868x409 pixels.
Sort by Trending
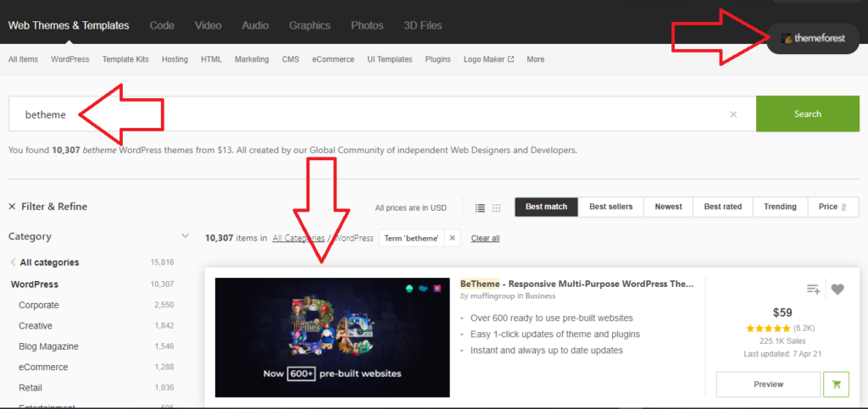pyautogui.click(x=780, y=207)
